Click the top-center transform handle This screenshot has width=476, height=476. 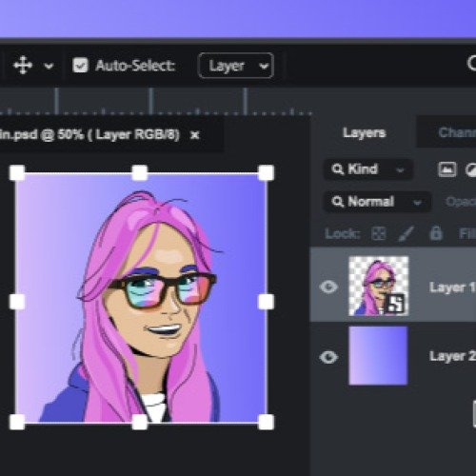coord(140,173)
